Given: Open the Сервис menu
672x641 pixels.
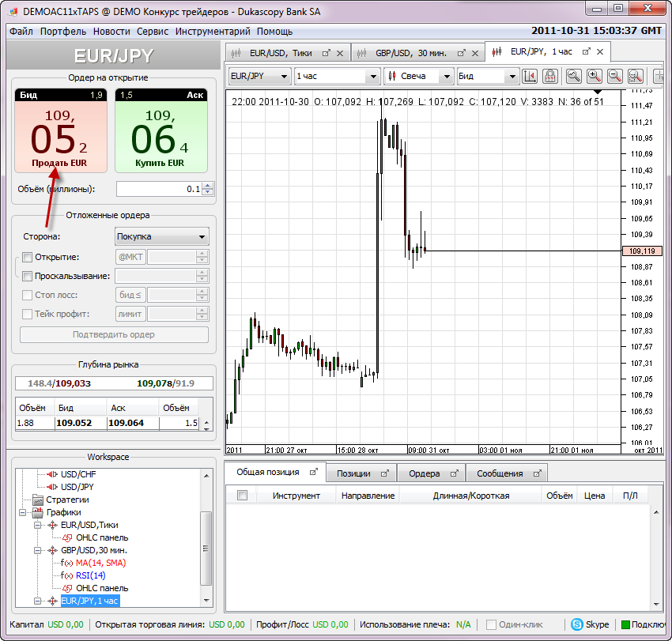Looking at the screenshot, I should [x=153, y=32].
